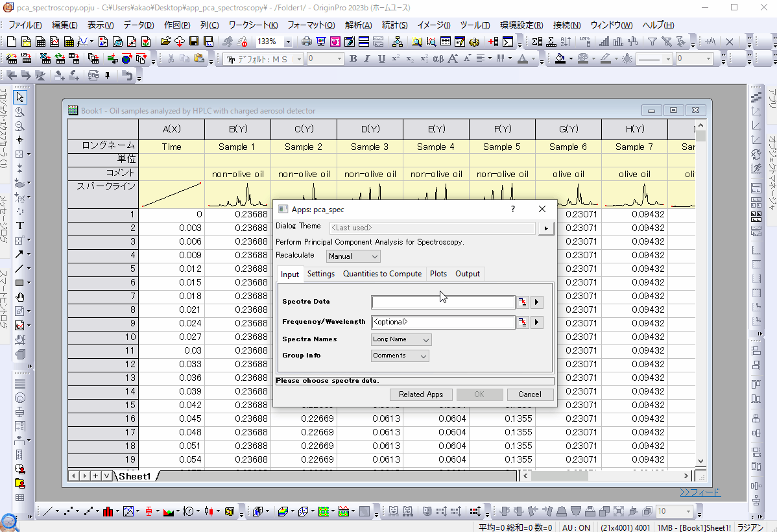Click the Cancel button in pca_spec dialog
This screenshot has height=532, width=777.
[530, 394]
